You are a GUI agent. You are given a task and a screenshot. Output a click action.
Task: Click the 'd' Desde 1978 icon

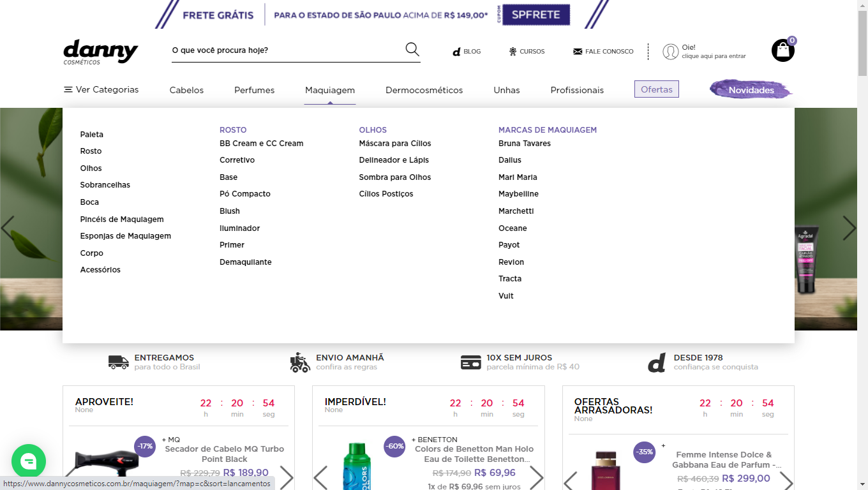pos(657,362)
